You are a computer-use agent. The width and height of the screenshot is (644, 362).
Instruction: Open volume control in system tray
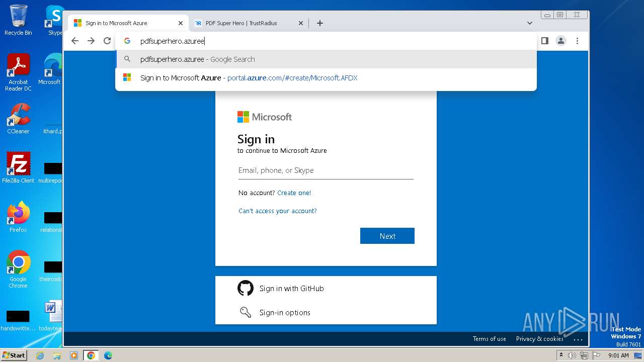[572, 355]
